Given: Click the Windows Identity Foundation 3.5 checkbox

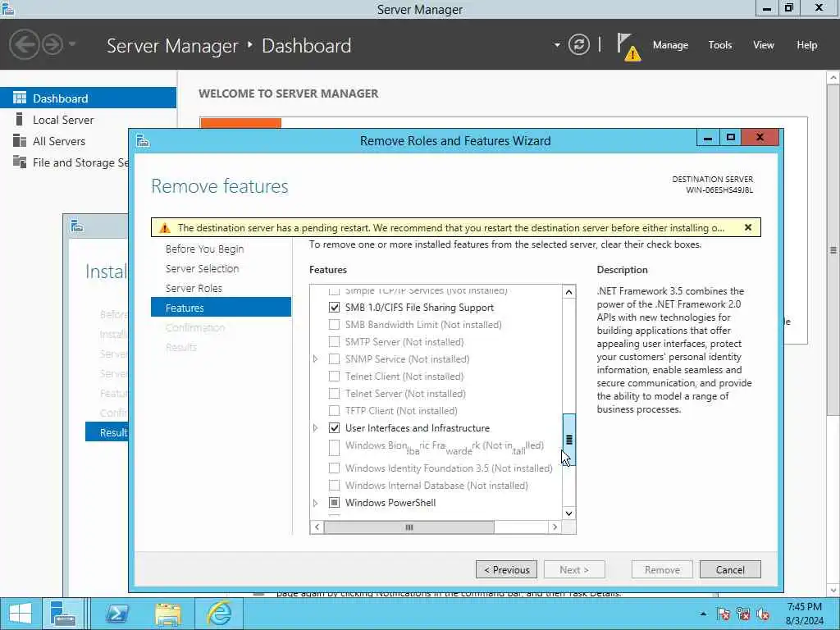Looking at the screenshot, I should click(x=335, y=468).
